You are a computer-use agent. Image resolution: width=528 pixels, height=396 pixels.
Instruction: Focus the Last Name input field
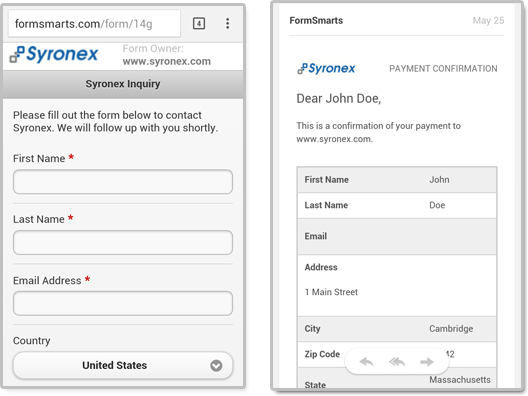[x=123, y=242]
